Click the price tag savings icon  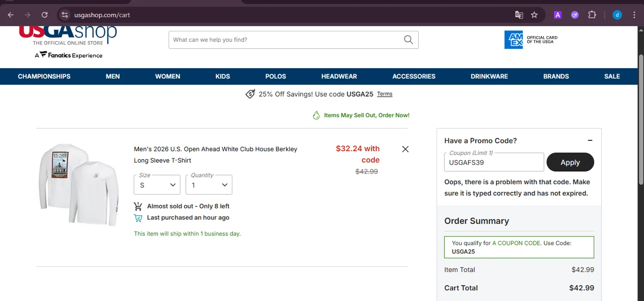[x=250, y=94]
